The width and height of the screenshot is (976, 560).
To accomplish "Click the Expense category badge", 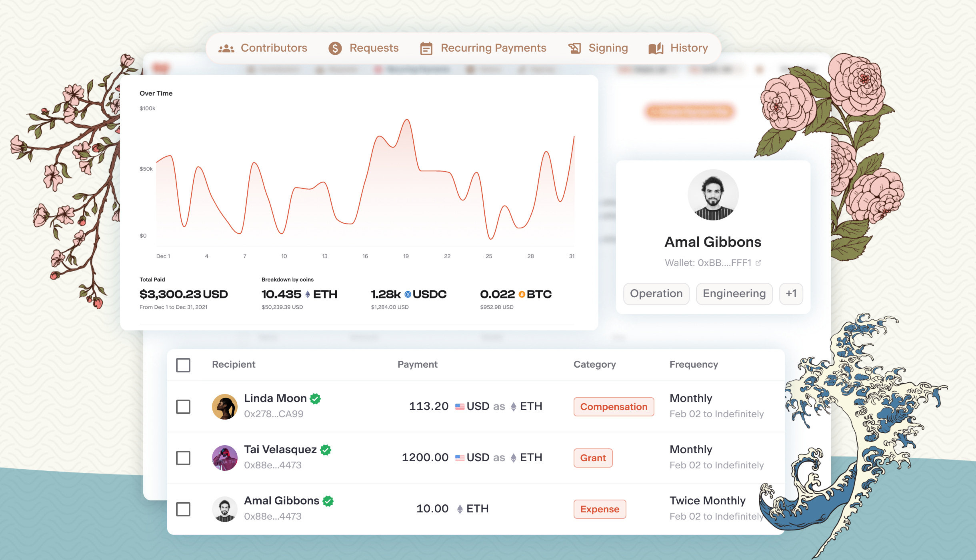I will tap(600, 509).
